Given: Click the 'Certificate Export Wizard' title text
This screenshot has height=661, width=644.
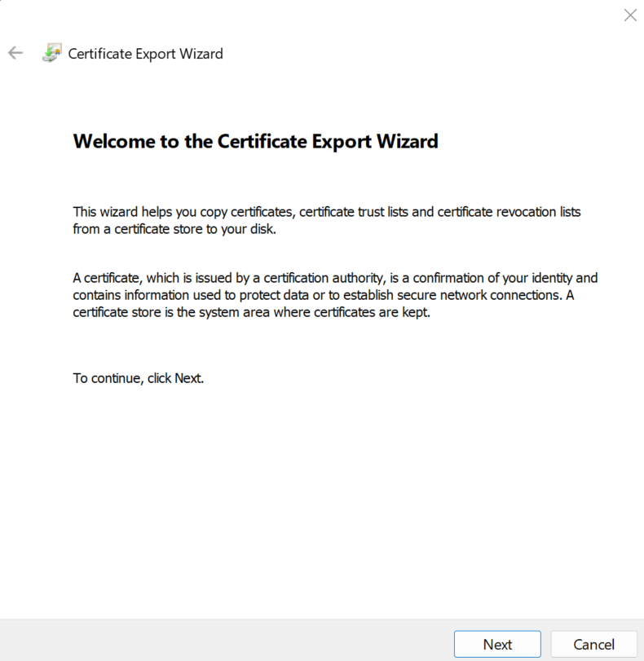Looking at the screenshot, I should coord(145,54).
